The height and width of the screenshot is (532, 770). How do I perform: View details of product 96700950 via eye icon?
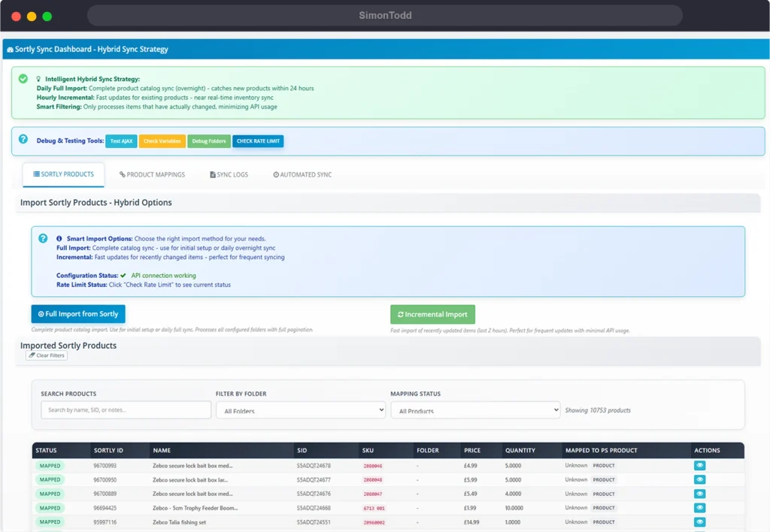[699, 479]
